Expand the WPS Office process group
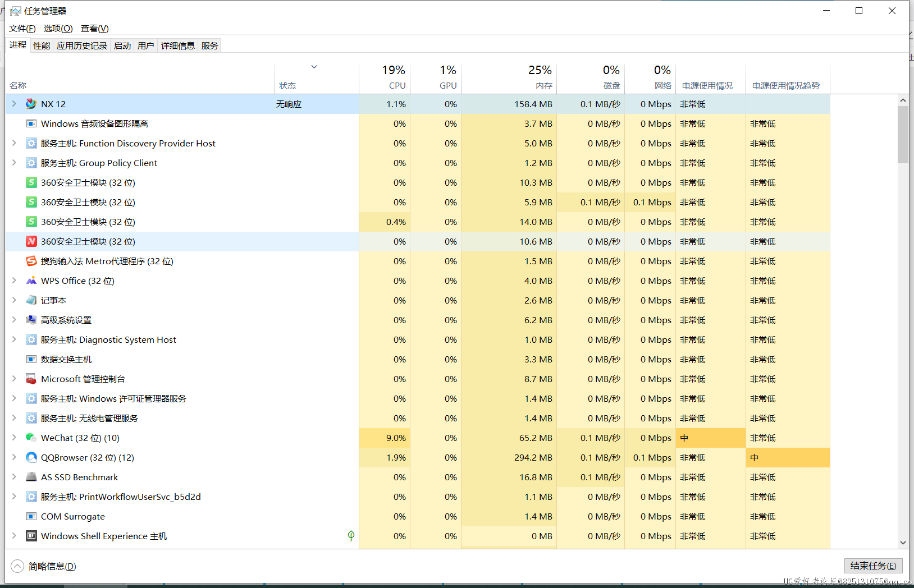Viewport: 914px width, 588px height. tap(14, 281)
